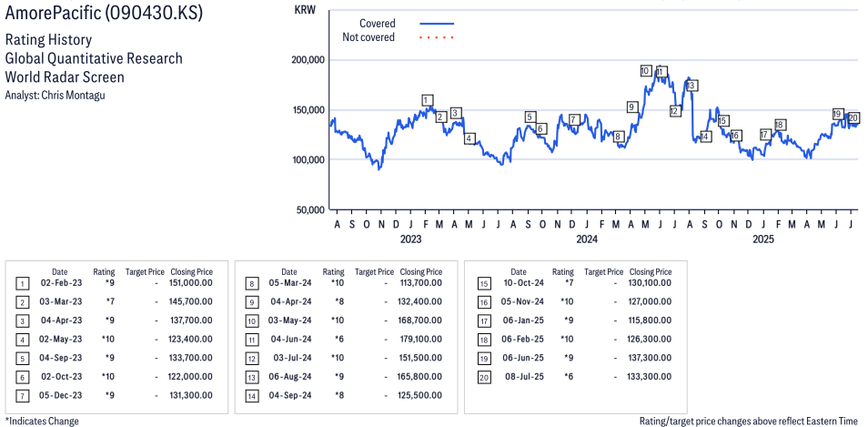Click the 150,000 y-axis label

[308, 109]
